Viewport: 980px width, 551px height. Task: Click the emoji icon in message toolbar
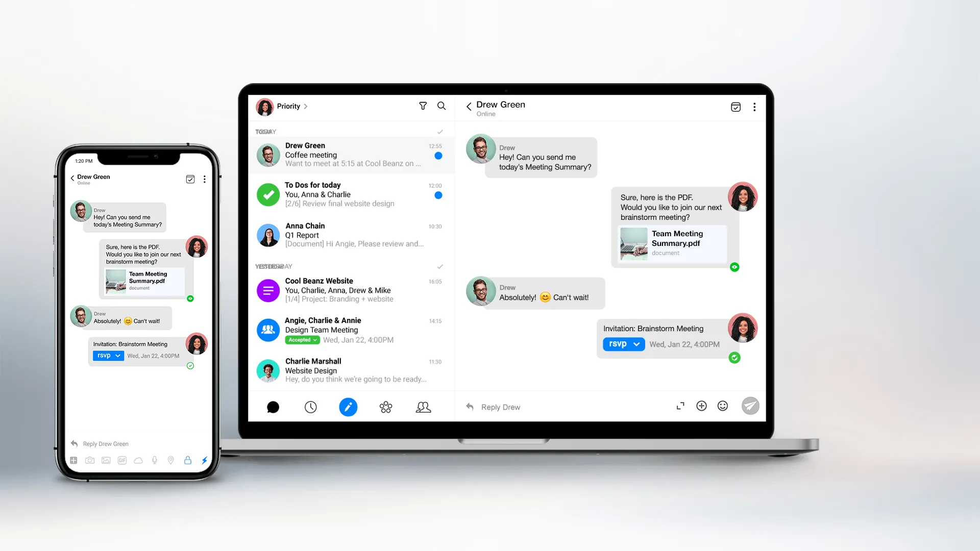pyautogui.click(x=723, y=406)
